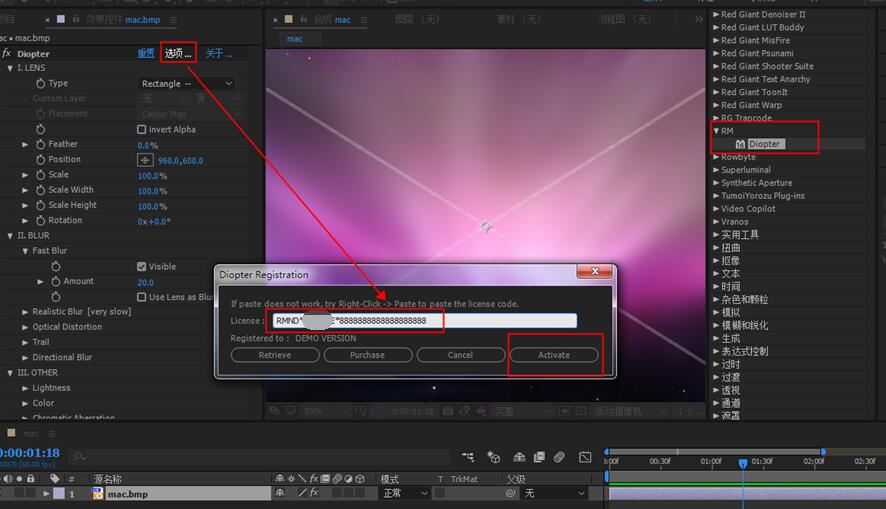Viewport: 886px width, 509px height.
Task: Click mac.bmp layer's parent pick whip
Action: 511,493
